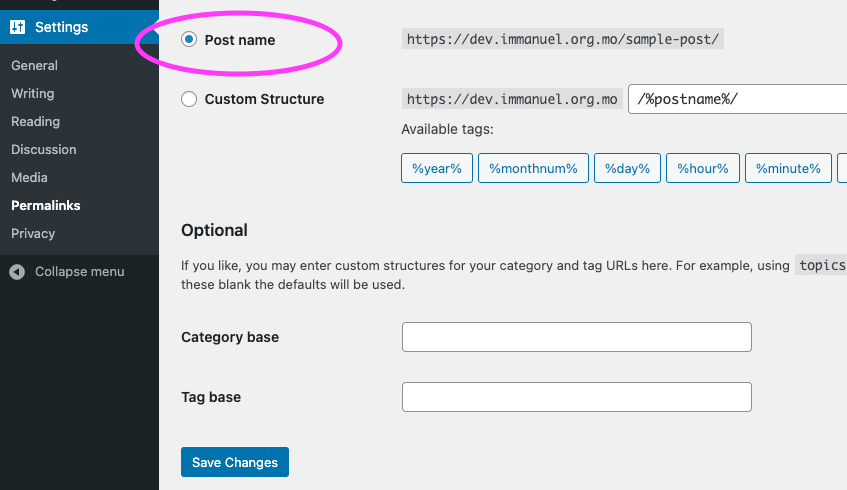847x490 pixels.
Task: Focus the Category base text field
Action: point(576,337)
